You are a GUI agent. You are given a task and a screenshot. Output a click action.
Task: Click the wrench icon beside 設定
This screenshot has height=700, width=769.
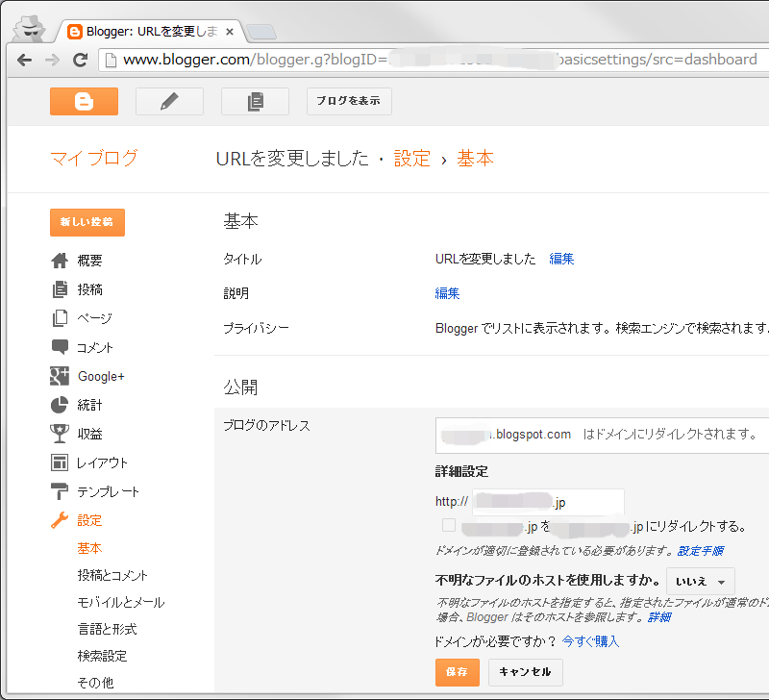point(60,520)
